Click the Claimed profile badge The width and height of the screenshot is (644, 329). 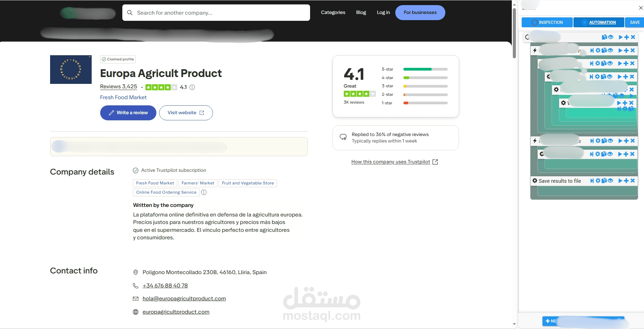click(118, 59)
